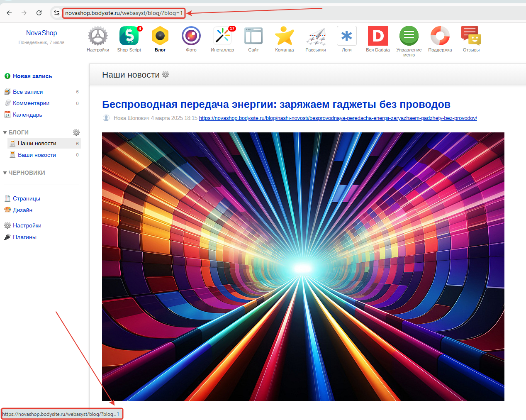The height and width of the screenshot is (420, 526).
Task: Reload the page with the refresh icon
Action: 39,13
